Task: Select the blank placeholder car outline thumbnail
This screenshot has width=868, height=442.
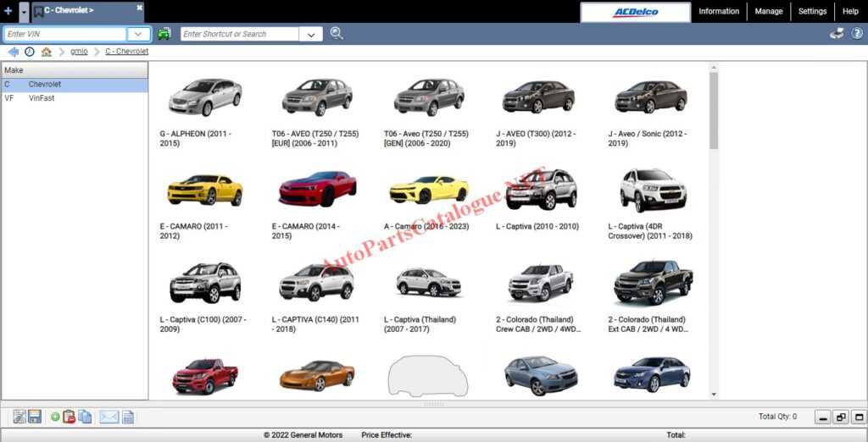Action: tap(428, 376)
